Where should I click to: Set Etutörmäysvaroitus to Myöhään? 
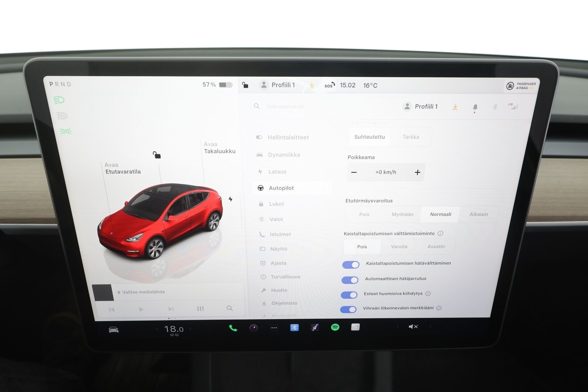(x=403, y=215)
